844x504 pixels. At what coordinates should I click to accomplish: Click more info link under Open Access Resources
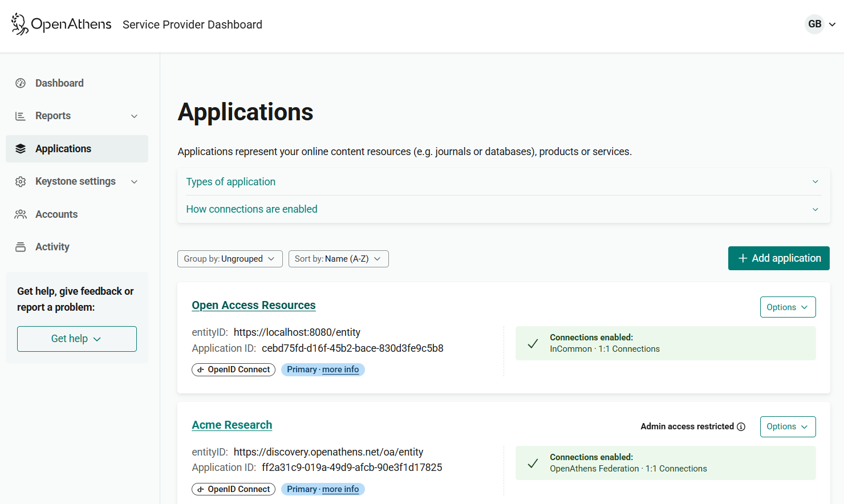pyautogui.click(x=340, y=369)
